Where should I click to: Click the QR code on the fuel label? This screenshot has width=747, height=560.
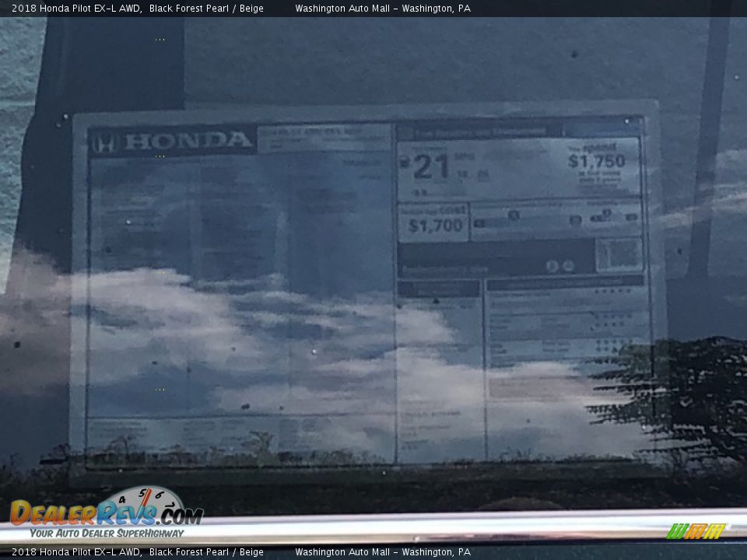pos(619,255)
